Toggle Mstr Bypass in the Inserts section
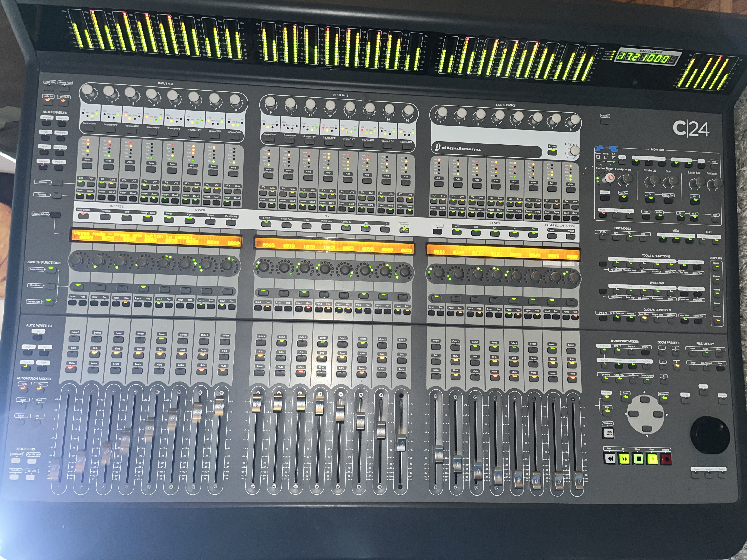The width and height of the screenshot is (747, 560). (x=83, y=216)
